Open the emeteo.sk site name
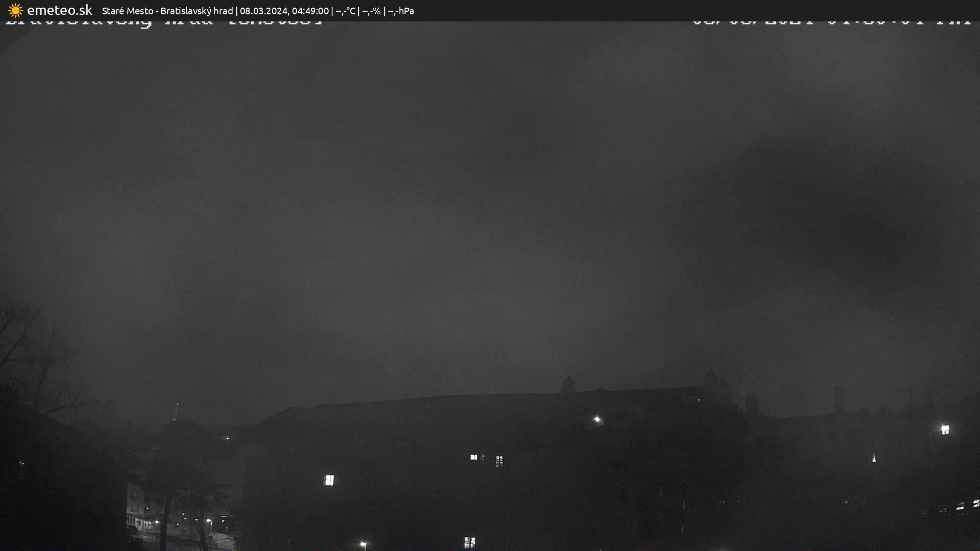 [59, 10]
